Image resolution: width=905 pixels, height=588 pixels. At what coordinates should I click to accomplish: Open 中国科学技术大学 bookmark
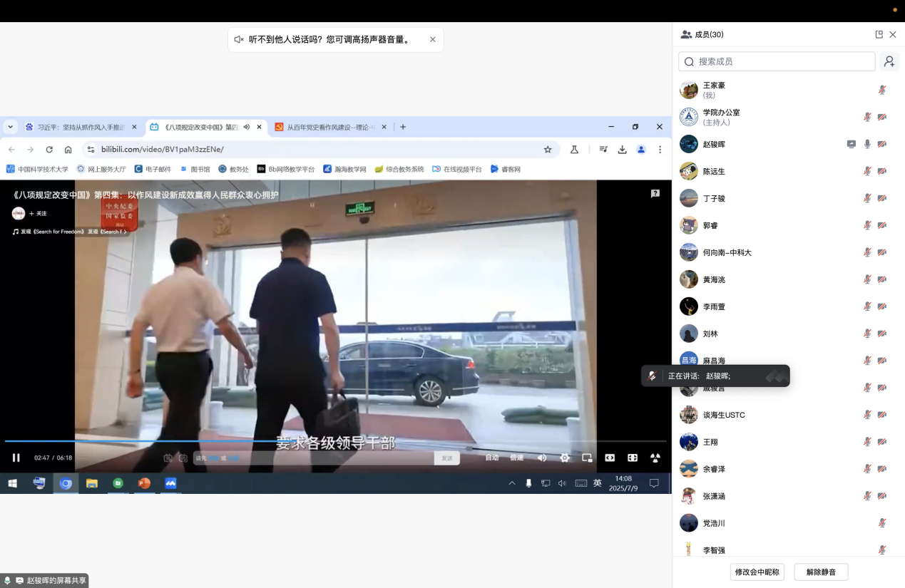(x=37, y=169)
